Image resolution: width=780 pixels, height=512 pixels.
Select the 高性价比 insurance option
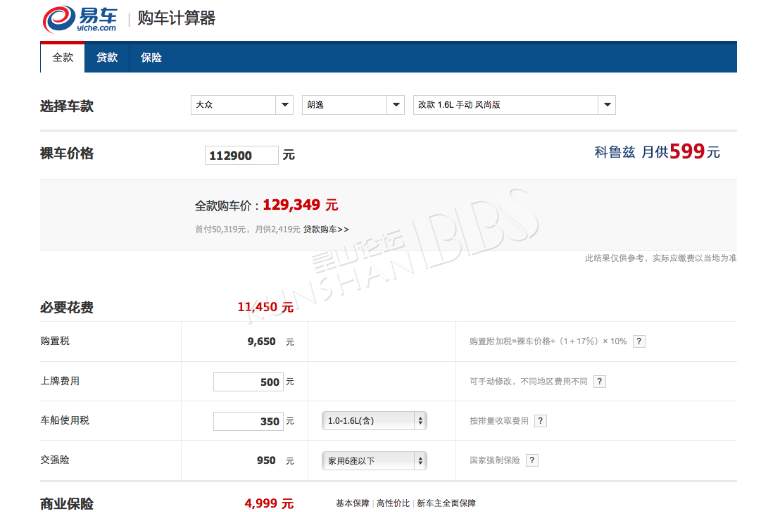(393, 503)
